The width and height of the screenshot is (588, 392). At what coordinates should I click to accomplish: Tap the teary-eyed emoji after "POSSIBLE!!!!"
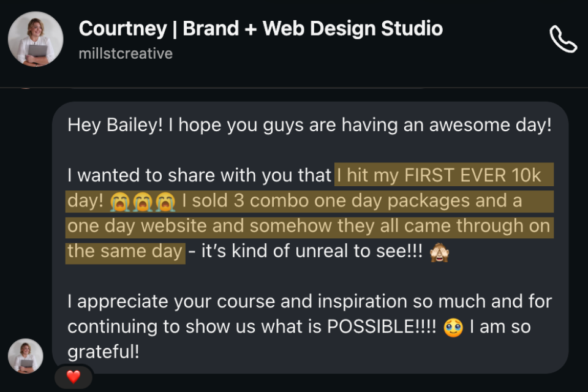click(453, 327)
